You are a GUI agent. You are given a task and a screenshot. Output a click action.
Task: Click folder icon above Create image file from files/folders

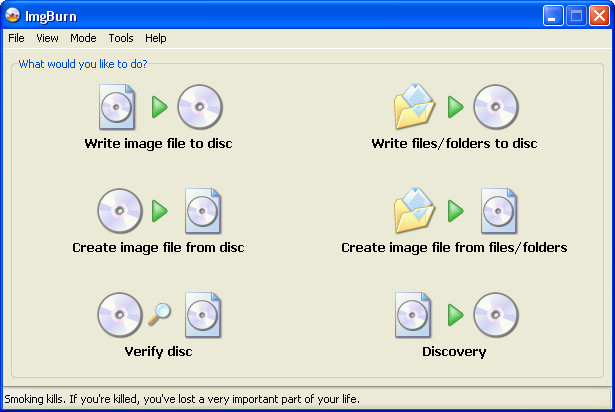(x=414, y=211)
